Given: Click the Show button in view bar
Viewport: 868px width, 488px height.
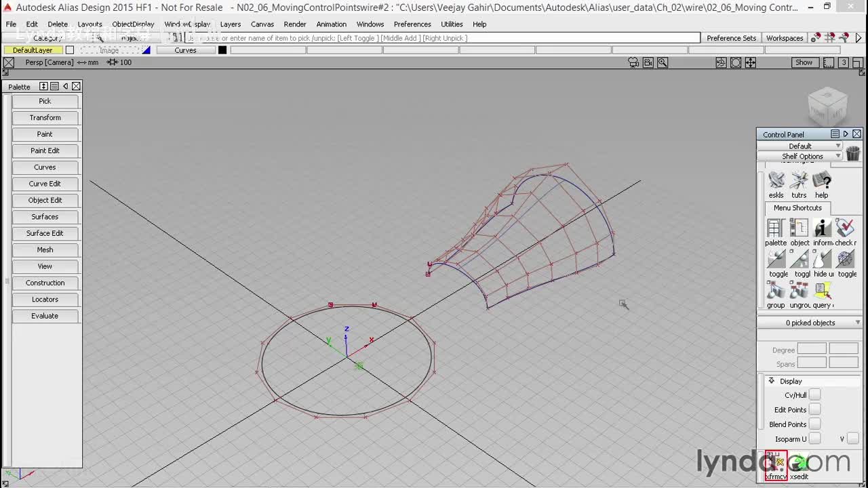Looking at the screenshot, I should click(x=804, y=62).
